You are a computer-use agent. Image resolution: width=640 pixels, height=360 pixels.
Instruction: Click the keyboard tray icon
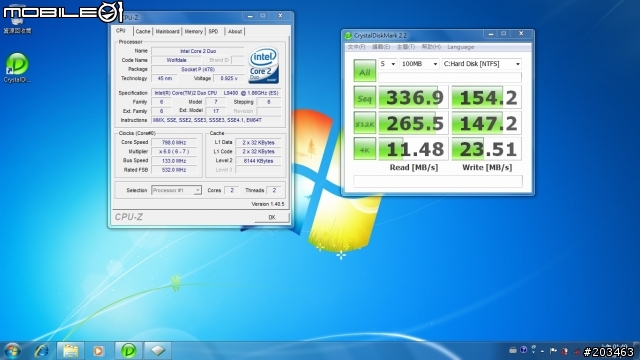tap(513, 350)
